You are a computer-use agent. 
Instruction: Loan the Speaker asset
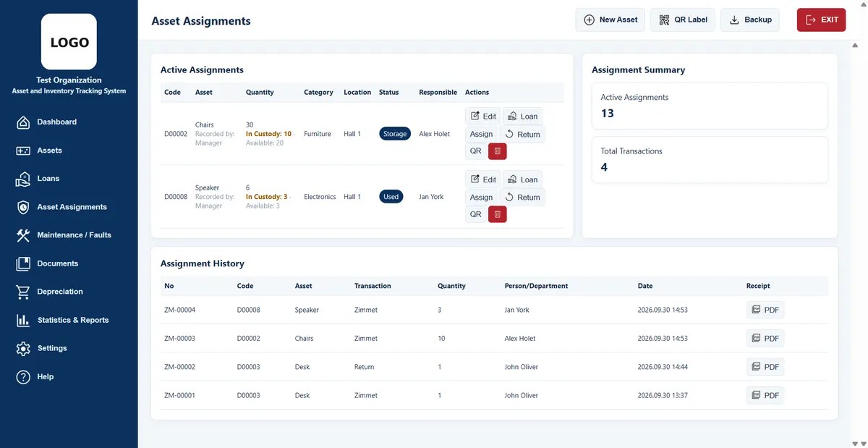click(522, 179)
